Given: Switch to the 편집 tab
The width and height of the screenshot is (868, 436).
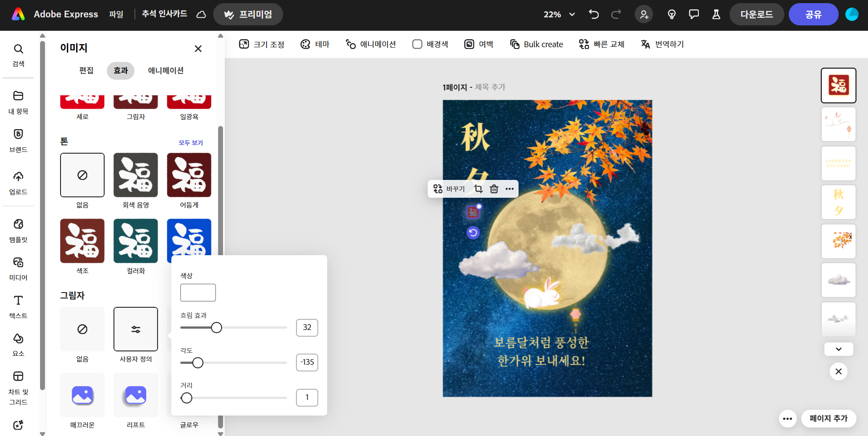Looking at the screenshot, I should [x=86, y=70].
